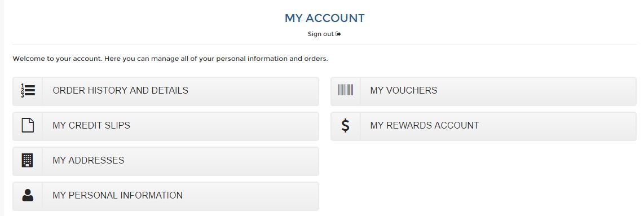The height and width of the screenshot is (216, 644).
Task: Click the MY ACCOUNT page heading
Action: point(324,18)
